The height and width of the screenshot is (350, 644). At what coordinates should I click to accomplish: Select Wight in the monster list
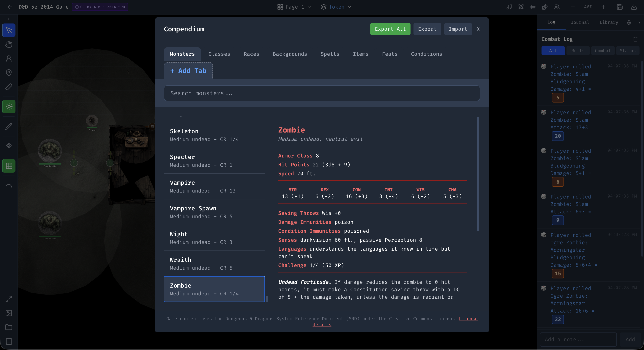214,238
